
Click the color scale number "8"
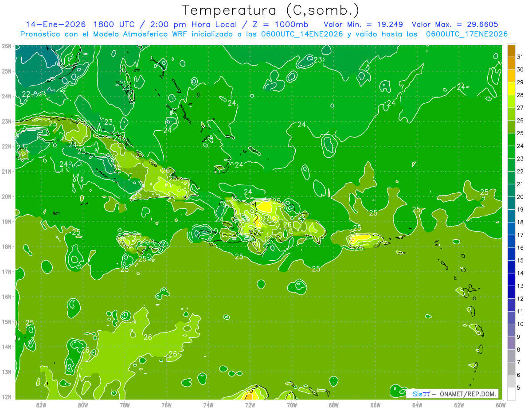click(x=519, y=349)
